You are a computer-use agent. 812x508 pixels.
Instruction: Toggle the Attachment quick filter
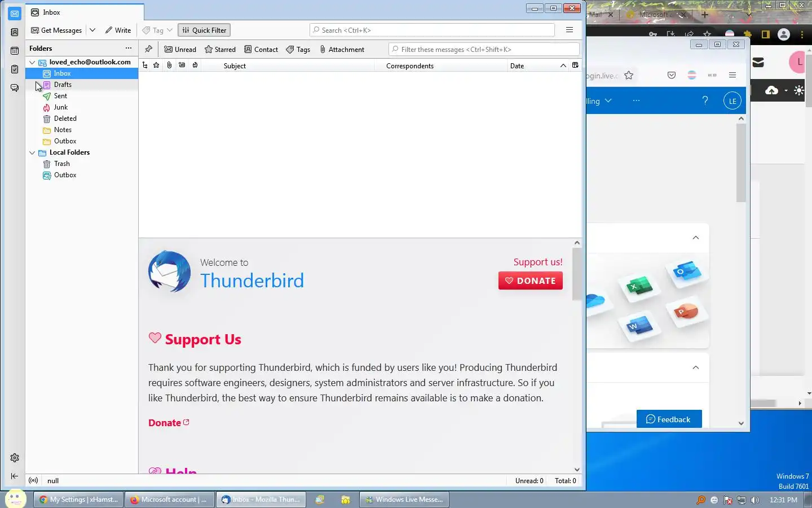[342, 50]
